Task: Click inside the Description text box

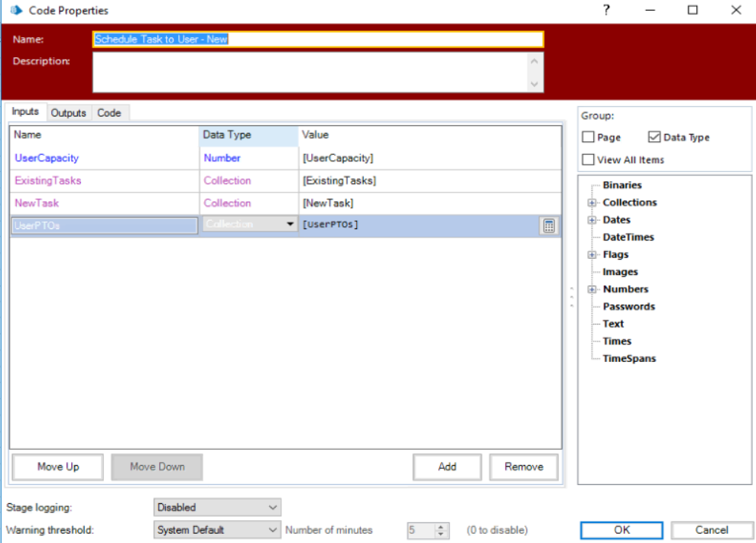Action: 310,72
